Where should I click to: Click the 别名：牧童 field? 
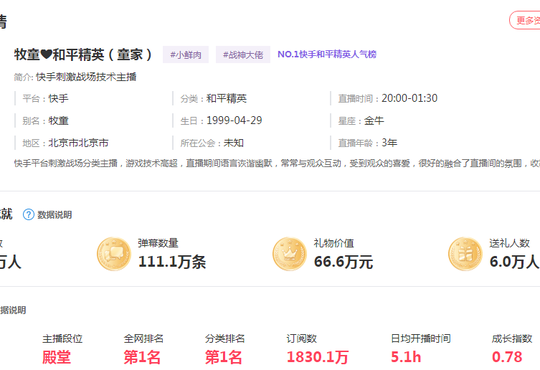click(x=45, y=121)
